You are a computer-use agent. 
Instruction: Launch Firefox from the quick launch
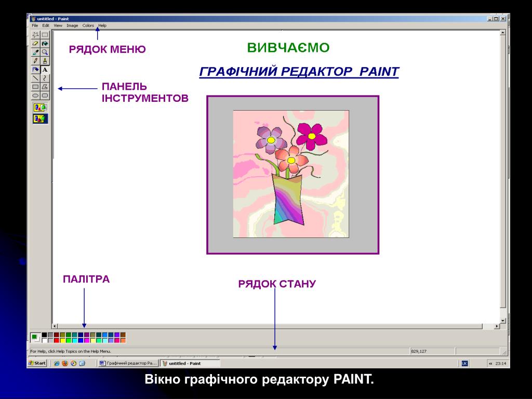click(x=65, y=363)
